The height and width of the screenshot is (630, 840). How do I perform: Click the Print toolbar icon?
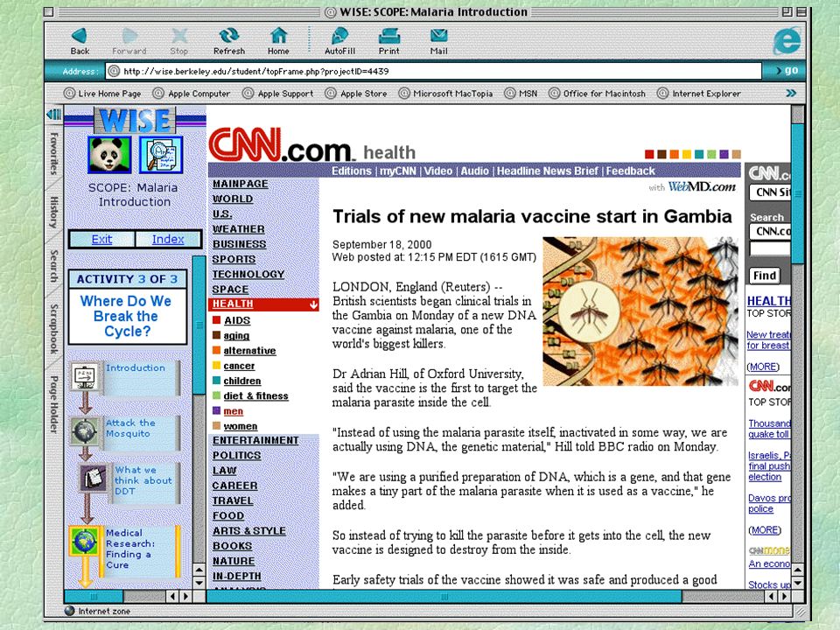point(388,36)
